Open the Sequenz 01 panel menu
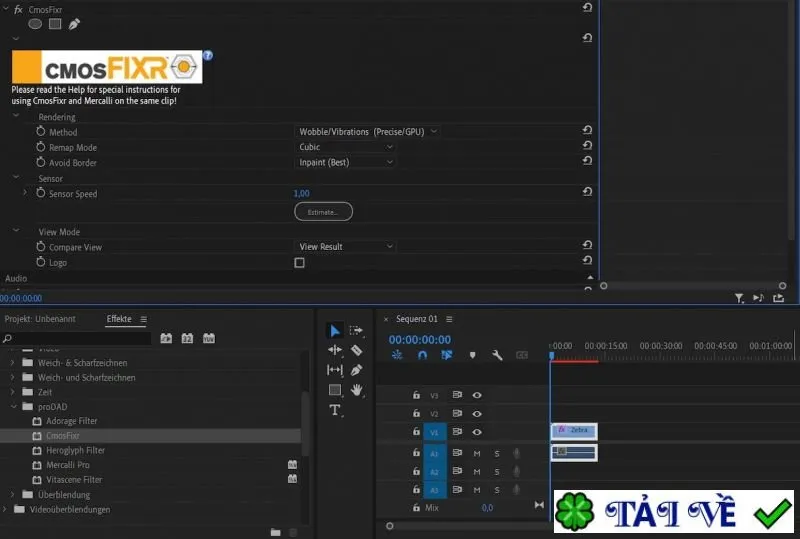This screenshot has height=539, width=800. 449,320
